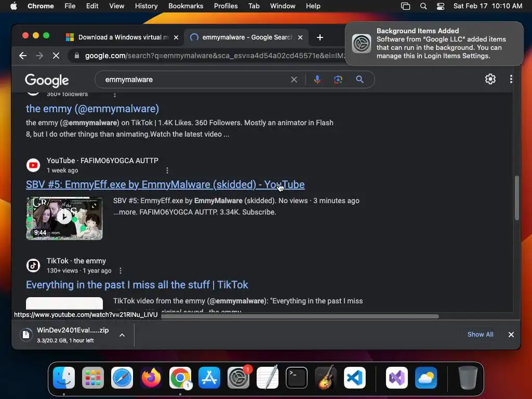Expand options for WinDev2401Eval zip download

(122, 335)
